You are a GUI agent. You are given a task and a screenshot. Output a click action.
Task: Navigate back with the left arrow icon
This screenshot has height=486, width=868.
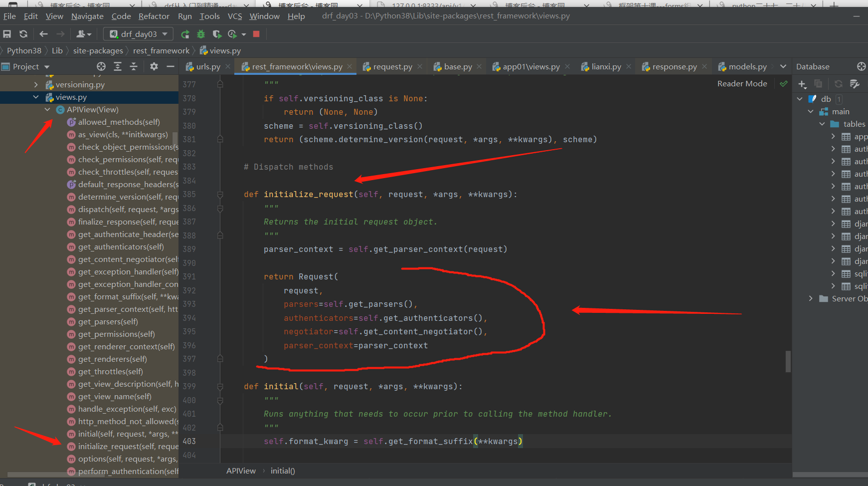43,34
